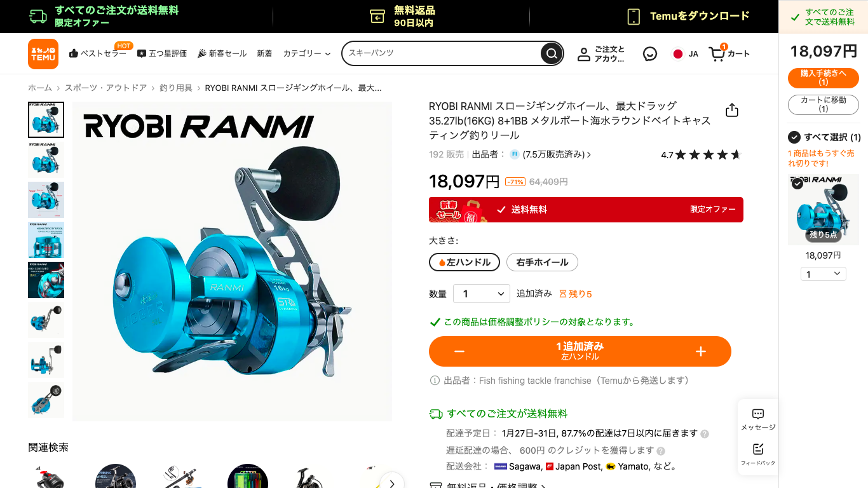Open the cart item quantity dropdown
Image resolution: width=868 pixels, height=488 pixels.
[x=823, y=274]
